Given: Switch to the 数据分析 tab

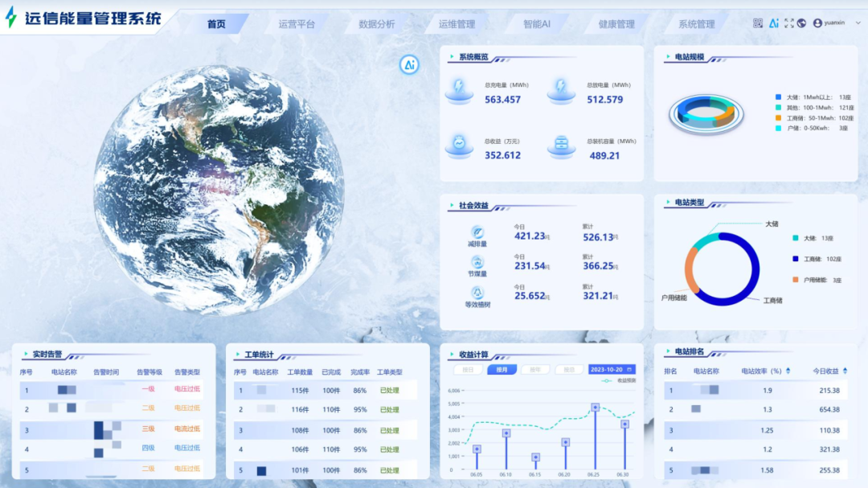Looking at the screenshot, I should pyautogui.click(x=376, y=24).
